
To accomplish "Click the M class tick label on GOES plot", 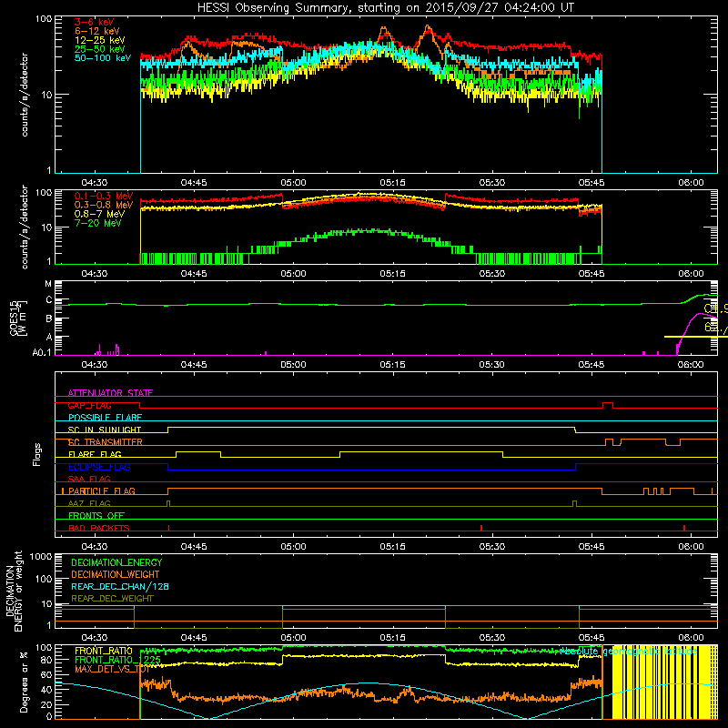I will pyautogui.click(x=48, y=284).
